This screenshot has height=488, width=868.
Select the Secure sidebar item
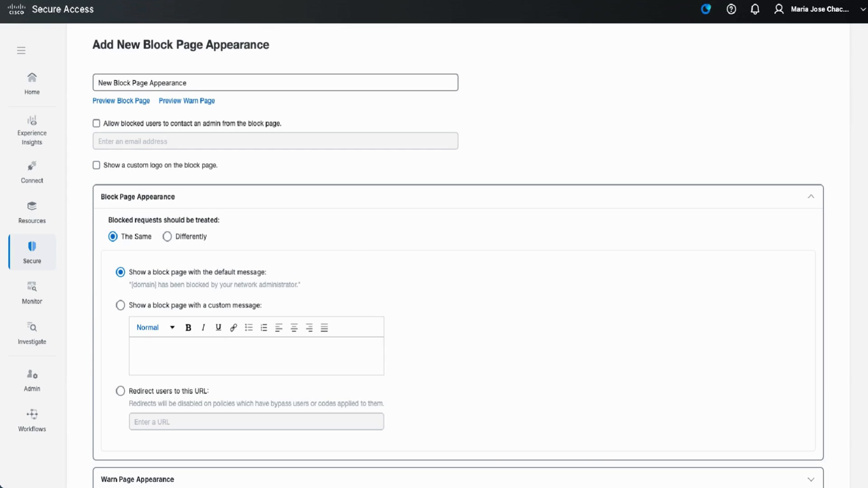tap(32, 252)
